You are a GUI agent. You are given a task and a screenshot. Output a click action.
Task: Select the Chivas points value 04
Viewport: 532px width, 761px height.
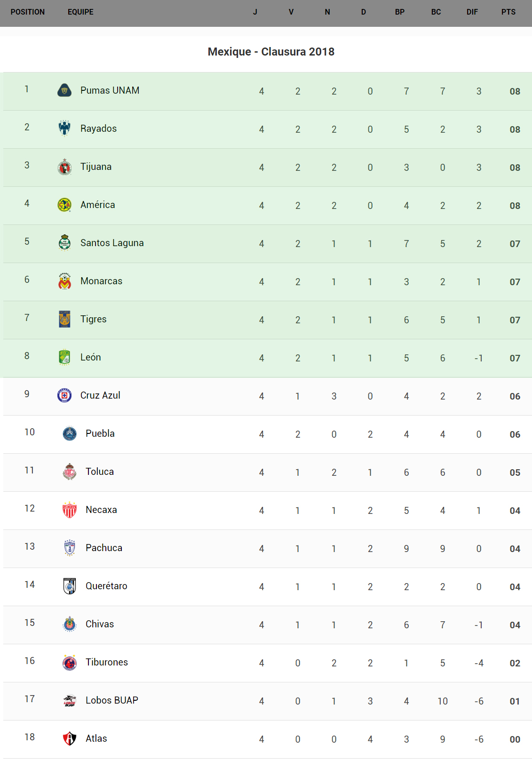[x=515, y=625]
